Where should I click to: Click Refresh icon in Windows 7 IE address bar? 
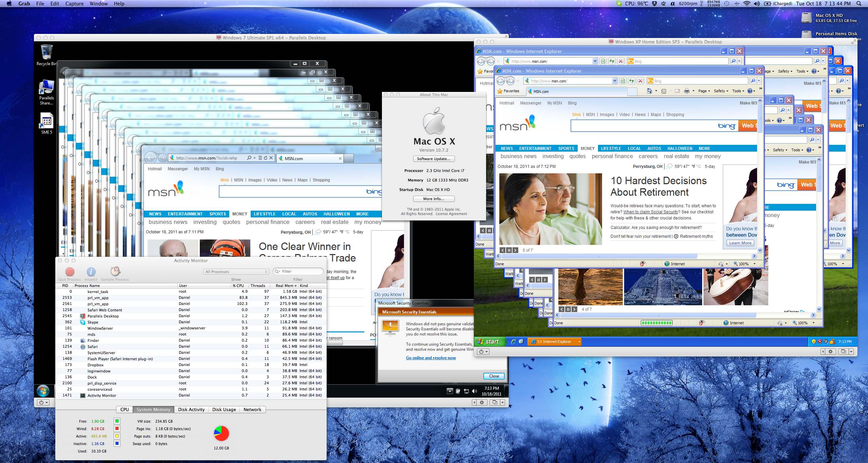[265, 158]
